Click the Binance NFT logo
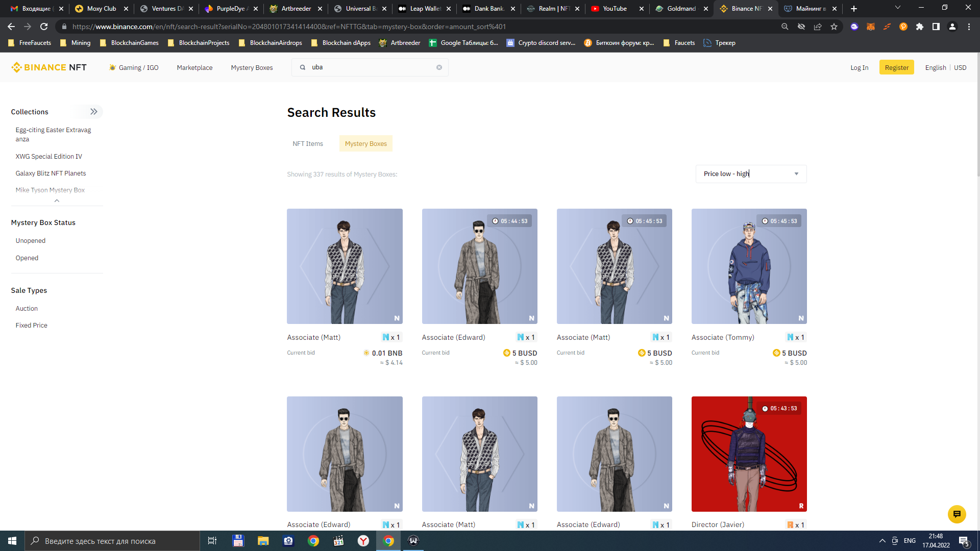The width and height of the screenshot is (980, 551). pyautogui.click(x=49, y=67)
